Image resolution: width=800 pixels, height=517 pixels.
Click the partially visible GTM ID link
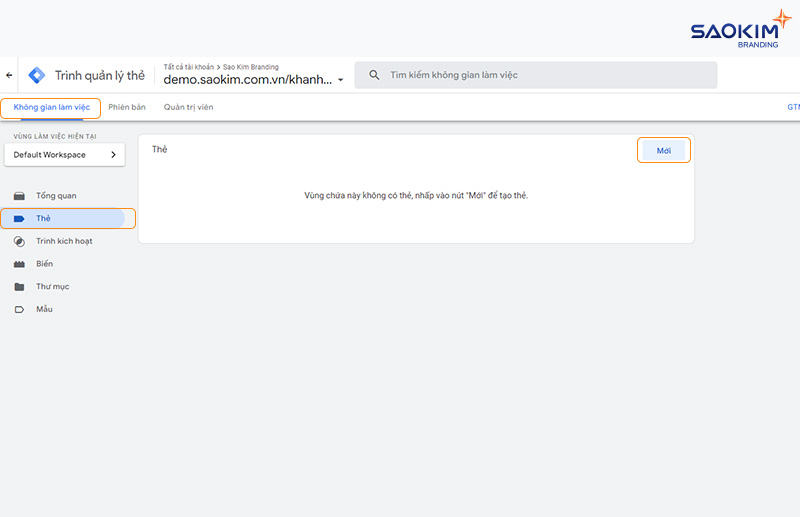click(793, 107)
